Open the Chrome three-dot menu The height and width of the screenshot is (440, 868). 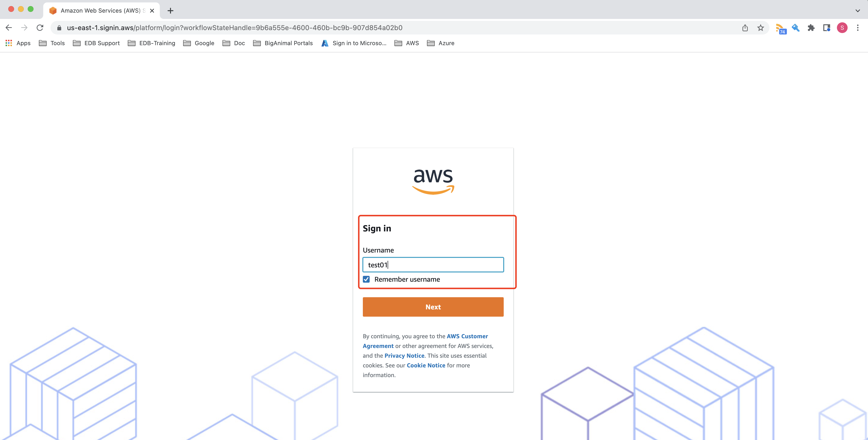pyautogui.click(x=858, y=28)
